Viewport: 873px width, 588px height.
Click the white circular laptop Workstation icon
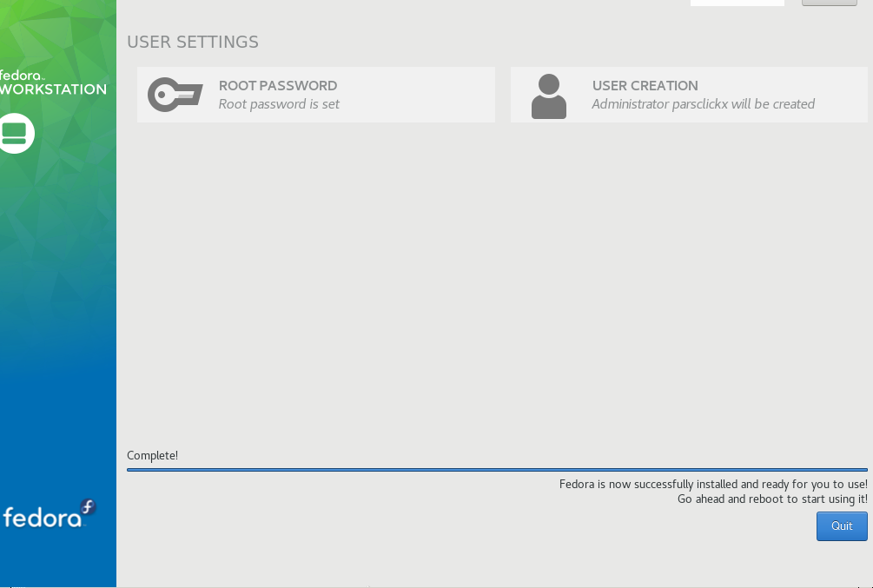(15, 133)
